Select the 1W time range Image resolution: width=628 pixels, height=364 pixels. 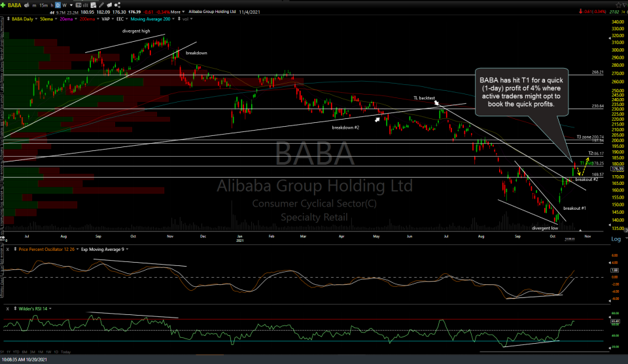(x=48, y=352)
